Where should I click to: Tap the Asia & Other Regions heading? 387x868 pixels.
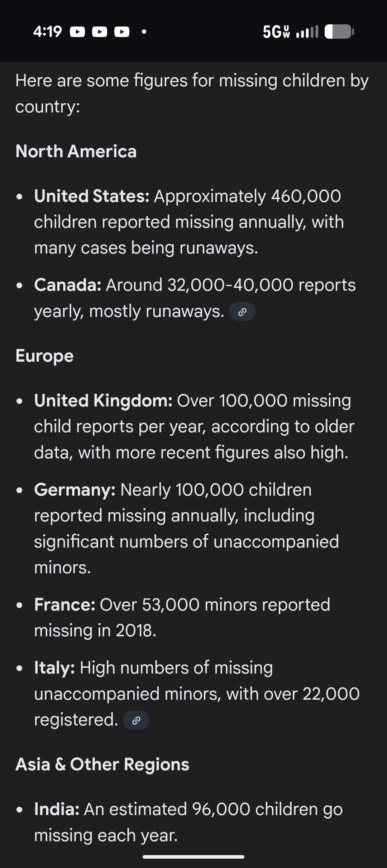tap(102, 765)
